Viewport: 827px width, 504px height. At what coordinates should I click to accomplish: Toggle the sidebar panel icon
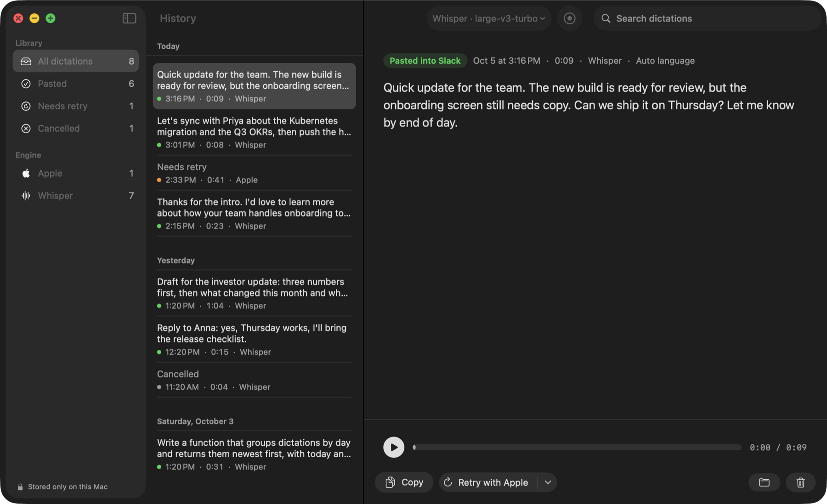129,18
